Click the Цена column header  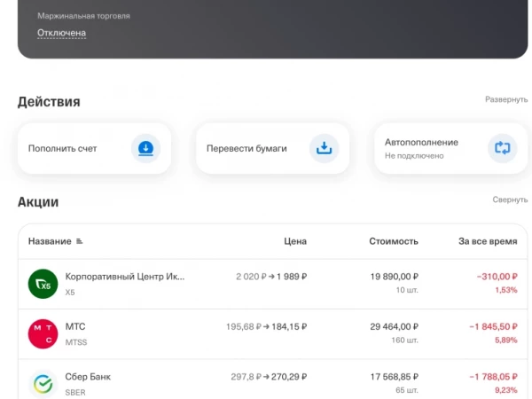[x=295, y=241]
